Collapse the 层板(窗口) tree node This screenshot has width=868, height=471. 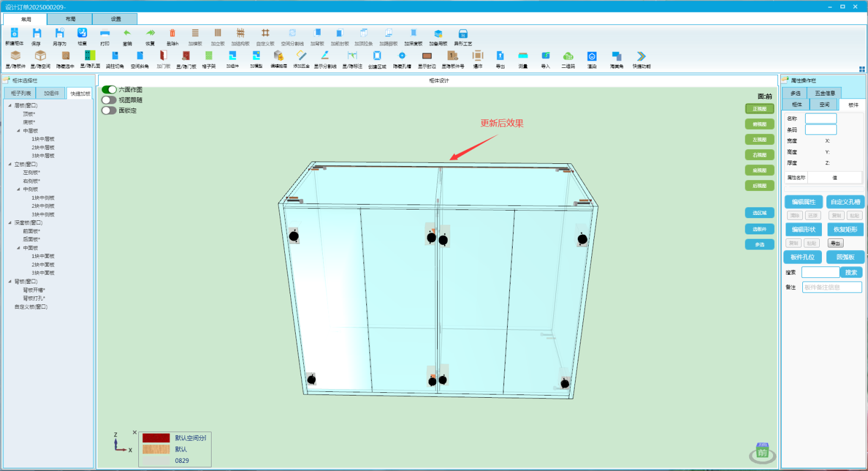tap(10, 105)
